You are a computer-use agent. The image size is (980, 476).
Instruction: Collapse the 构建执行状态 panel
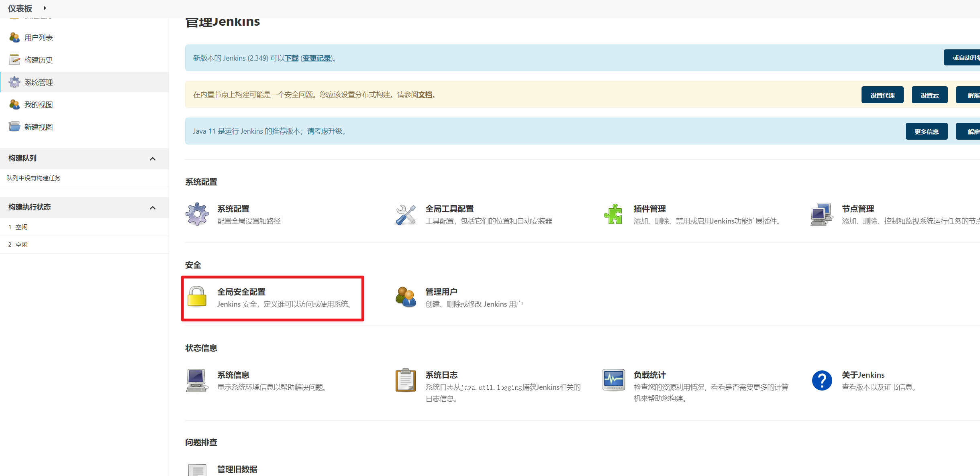[153, 208]
